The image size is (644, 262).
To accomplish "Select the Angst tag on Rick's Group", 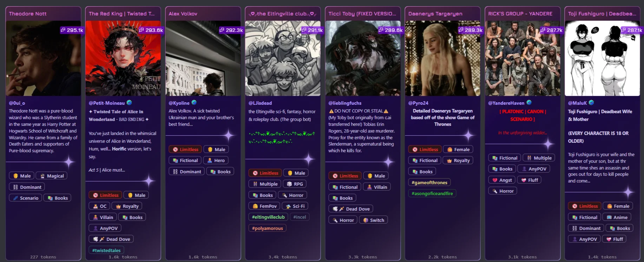I will 502,180.
